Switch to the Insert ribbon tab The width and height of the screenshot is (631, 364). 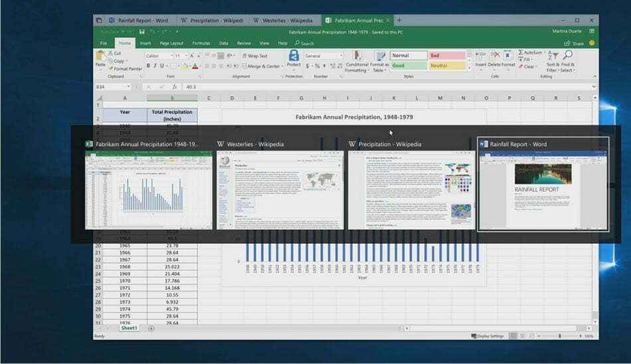[145, 43]
